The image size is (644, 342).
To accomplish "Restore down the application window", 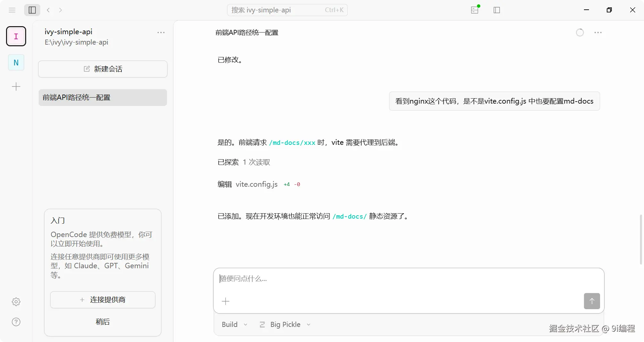I will (609, 10).
